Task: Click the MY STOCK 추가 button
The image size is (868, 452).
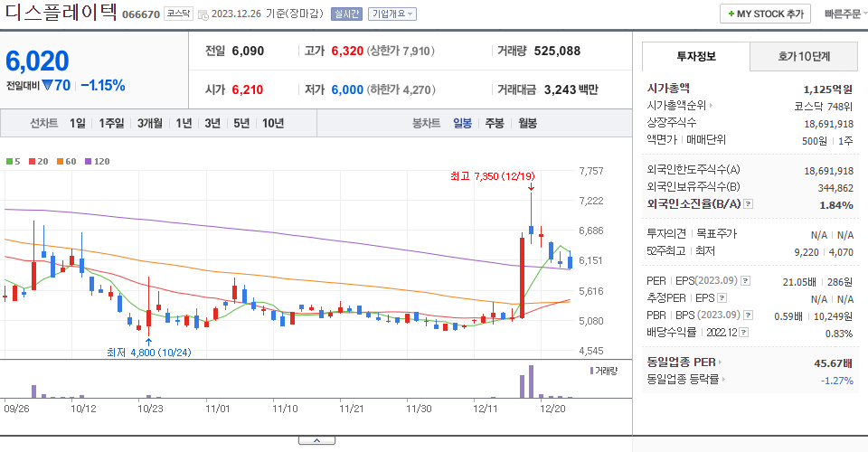Action: pyautogui.click(x=765, y=14)
